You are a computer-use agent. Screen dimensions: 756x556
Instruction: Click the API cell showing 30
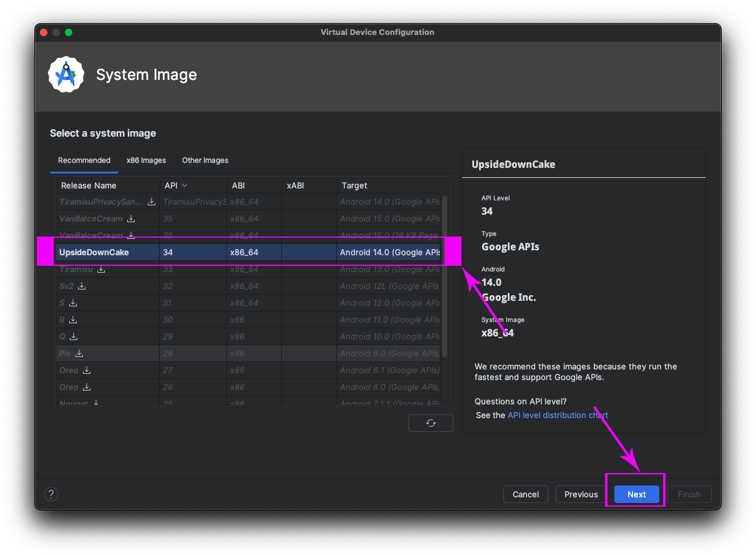click(x=193, y=320)
